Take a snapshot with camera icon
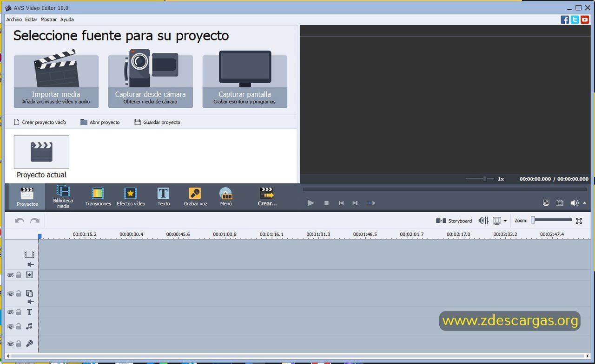Screen dimensions: 595x364 coord(560,203)
